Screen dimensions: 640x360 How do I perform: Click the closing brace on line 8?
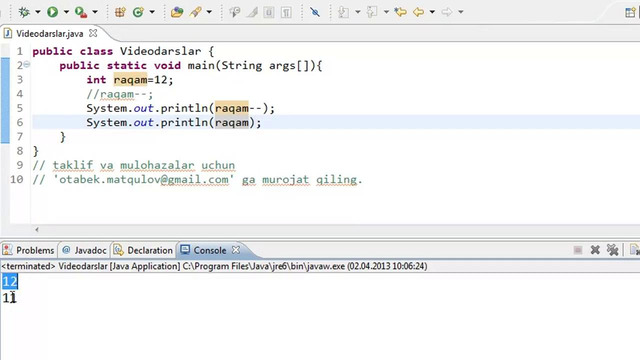tap(36, 151)
